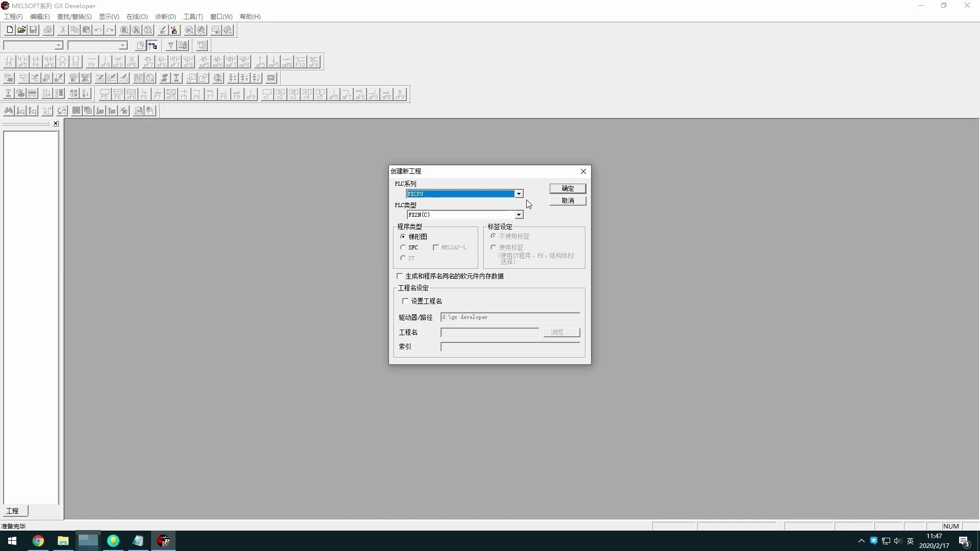Undo the last action
Image resolution: width=980 pixels, height=551 pixels.
click(x=99, y=30)
